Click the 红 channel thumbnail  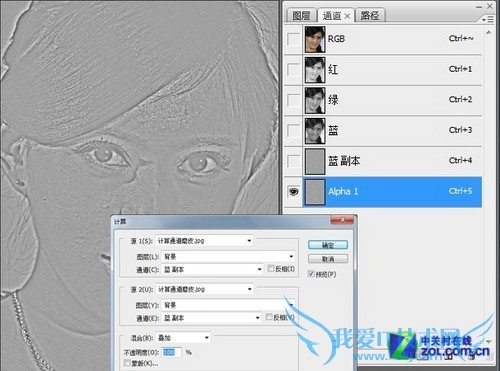click(x=315, y=70)
